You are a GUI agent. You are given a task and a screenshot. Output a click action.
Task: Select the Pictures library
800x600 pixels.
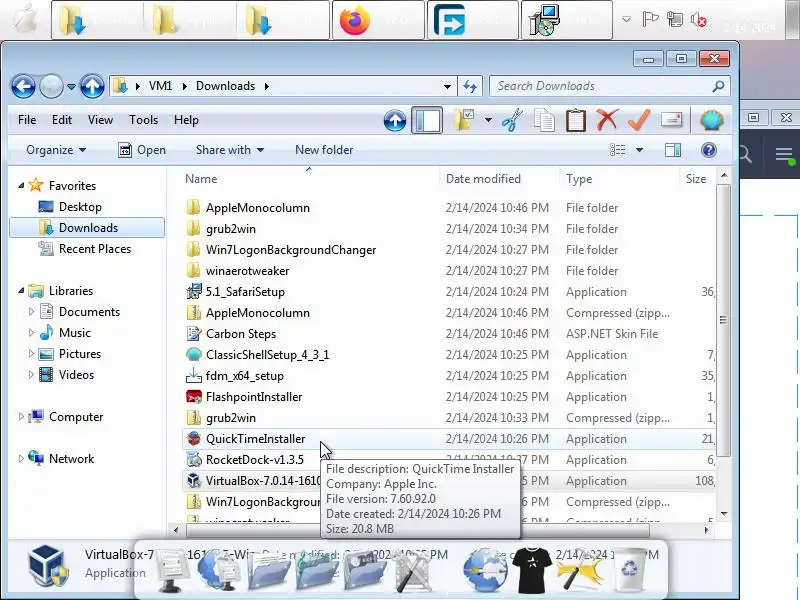click(x=80, y=354)
